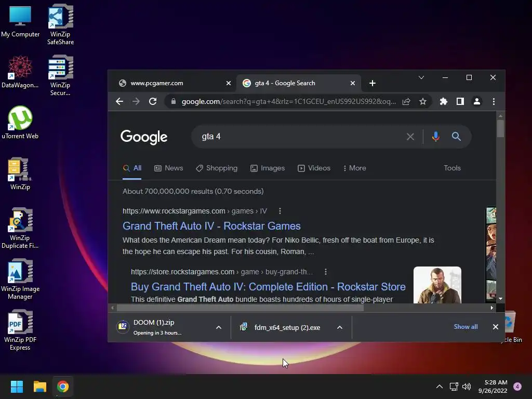Screen dimensions: 532x399
Task: Select the WinZip PDF Express desktop icon
Action: [x=20, y=330]
